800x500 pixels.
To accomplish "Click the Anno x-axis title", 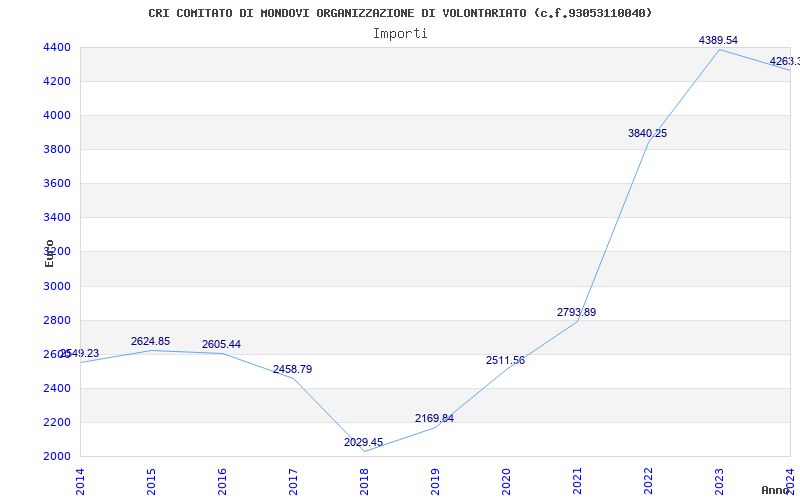I will coord(775,490).
